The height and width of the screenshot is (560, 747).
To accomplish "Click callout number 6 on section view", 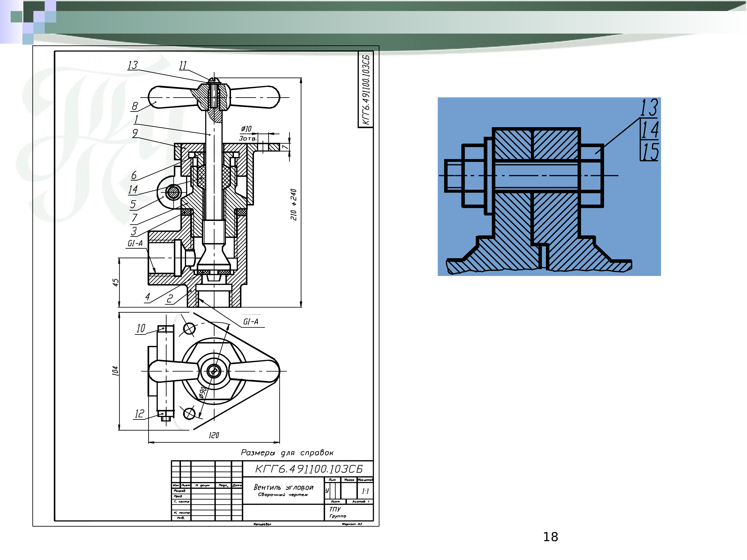I will click(x=134, y=175).
